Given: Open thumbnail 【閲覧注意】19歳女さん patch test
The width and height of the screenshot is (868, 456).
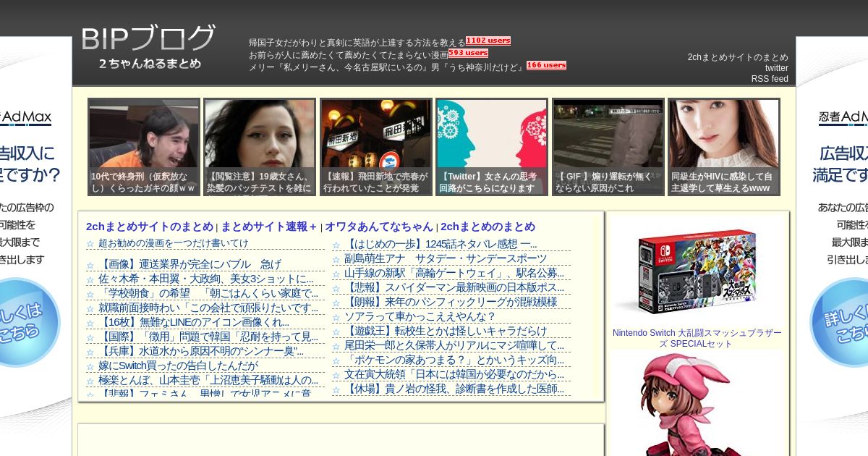Looking at the screenshot, I should pos(260,147).
